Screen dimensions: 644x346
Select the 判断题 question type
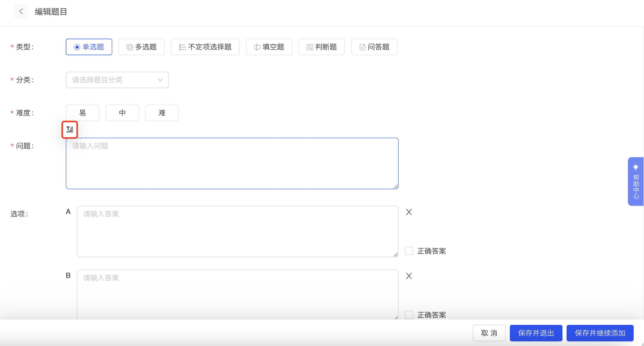[322, 47]
